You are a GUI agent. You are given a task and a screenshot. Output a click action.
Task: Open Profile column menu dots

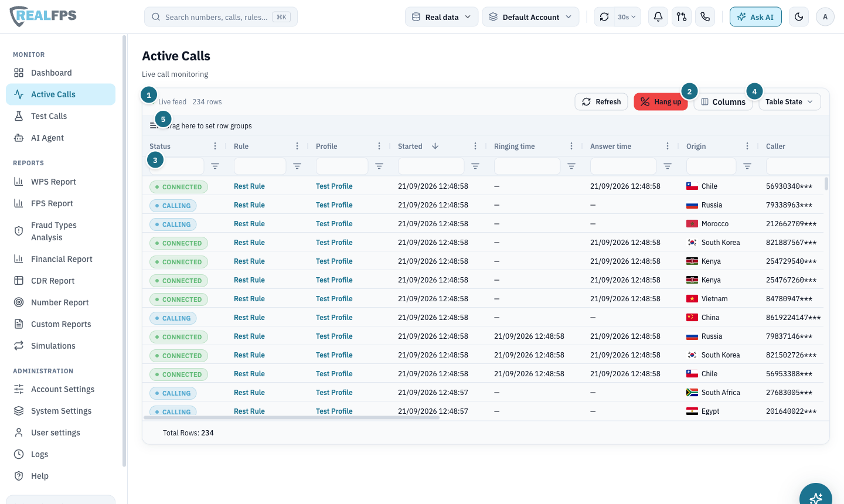pyautogui.click(x=379, y=146)
